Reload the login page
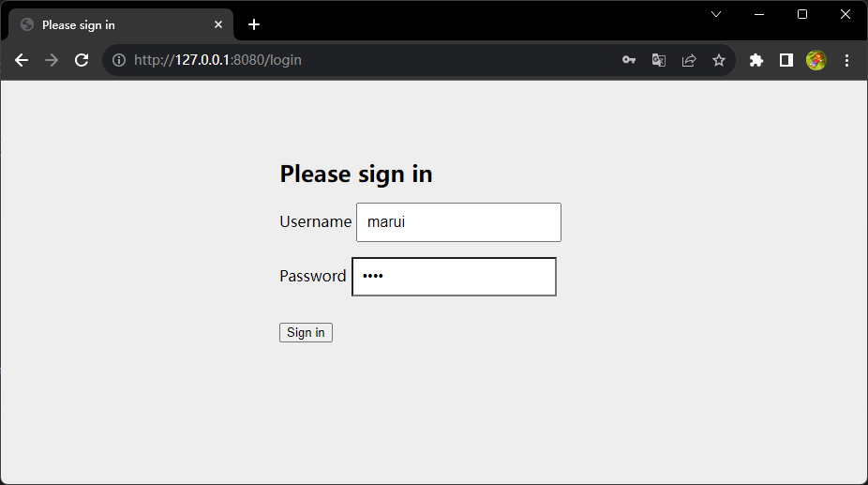The height and width of the screenshot is (485, 868). [x=82, y=60]
